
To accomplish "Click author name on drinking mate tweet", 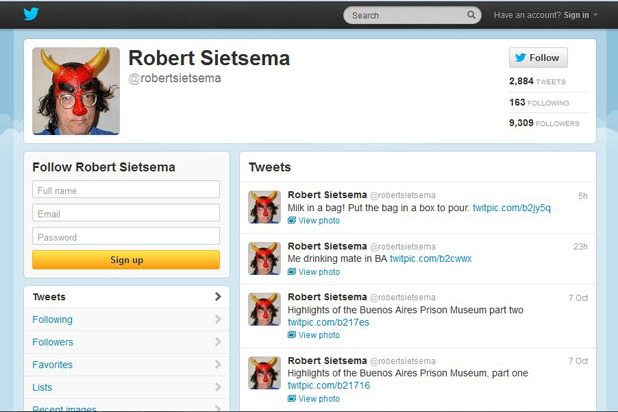I will (327, 246).
